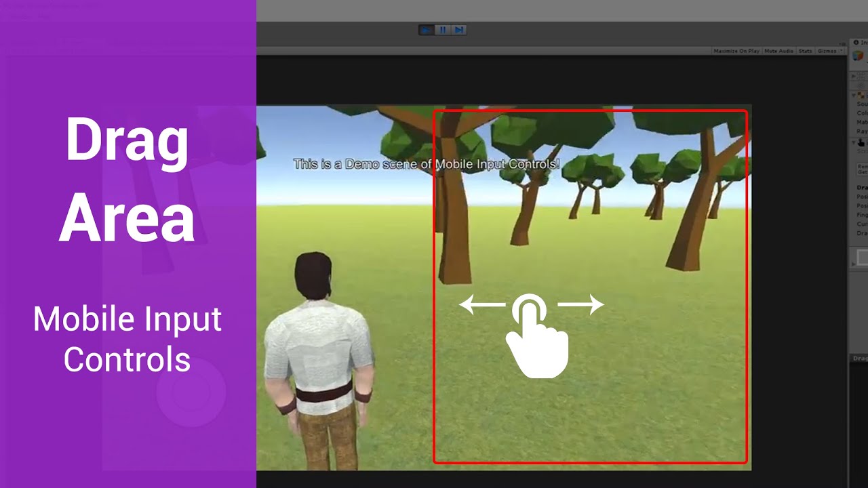Toggle the Gizmos button
The height and width of the screenshot is (488, 868).
point(827,51)
